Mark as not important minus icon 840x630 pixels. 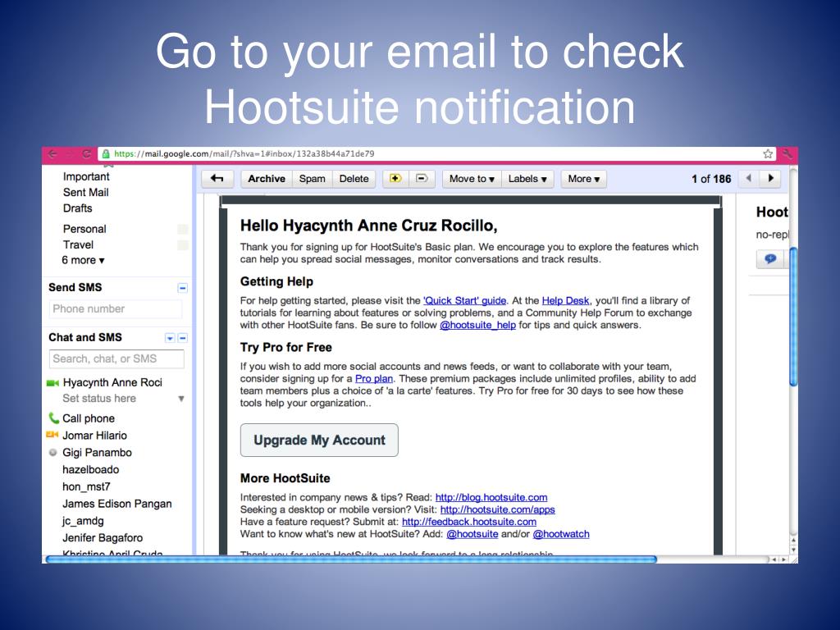pos(422,178)
